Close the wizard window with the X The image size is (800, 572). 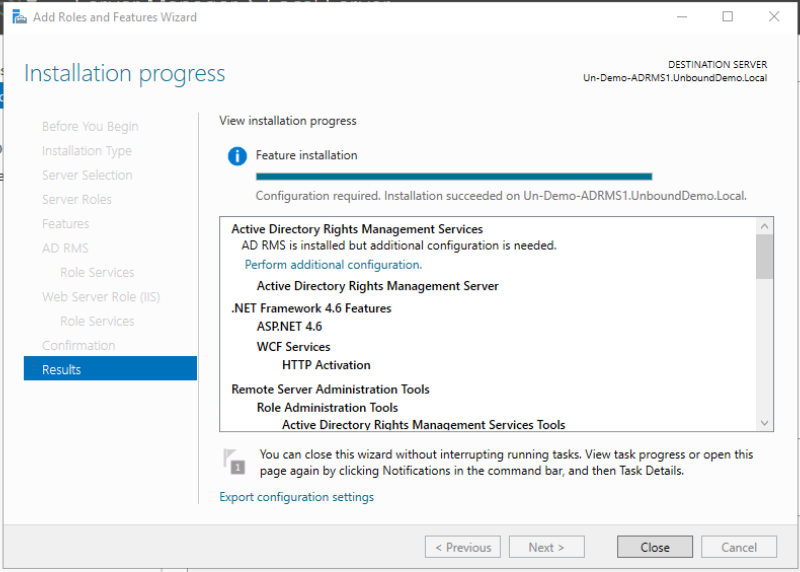(773, 16)
